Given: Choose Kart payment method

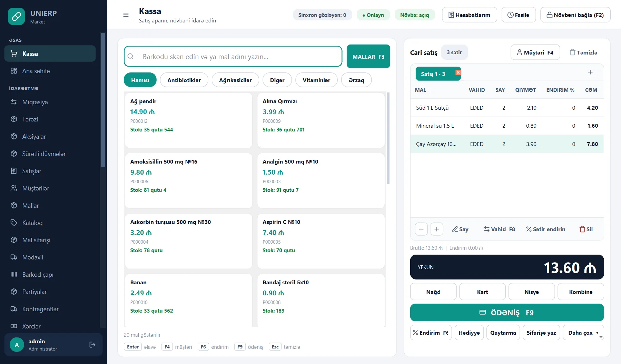Looking at the screenshot, I should (x=482, y=292).
